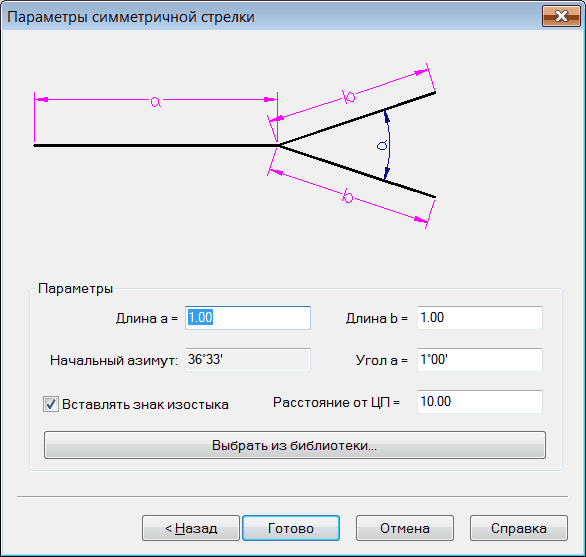Click the 'Длина a' input field
This screenshot has height=557, width=586.
point(248,318)
